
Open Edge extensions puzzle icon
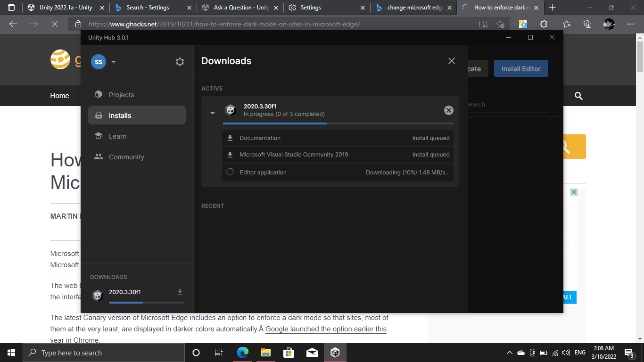point(544,24)
